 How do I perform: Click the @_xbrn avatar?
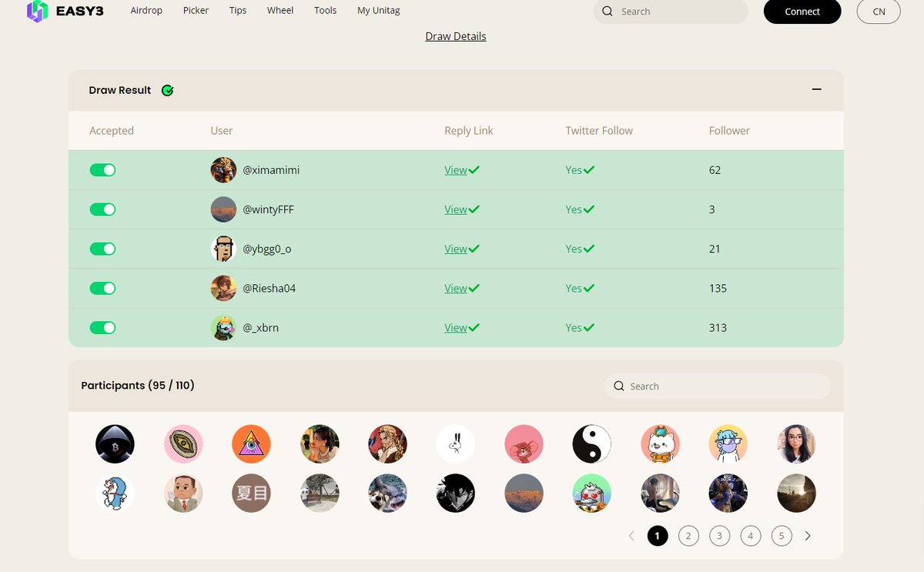[223, 328]
